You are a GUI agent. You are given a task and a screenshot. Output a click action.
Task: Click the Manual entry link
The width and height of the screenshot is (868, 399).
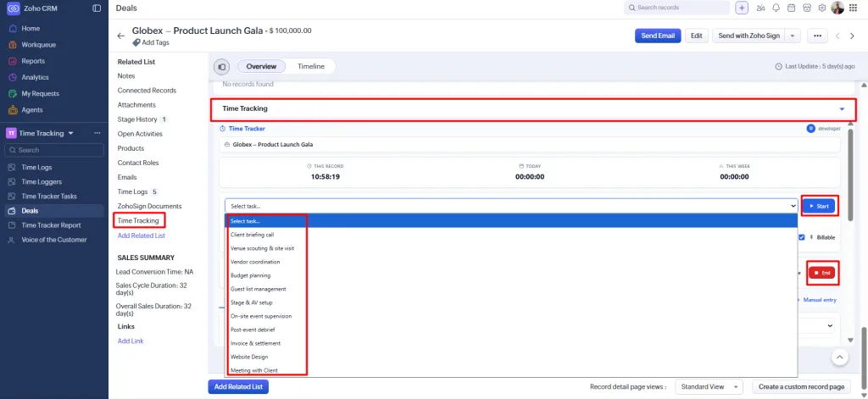pos(818,300)
